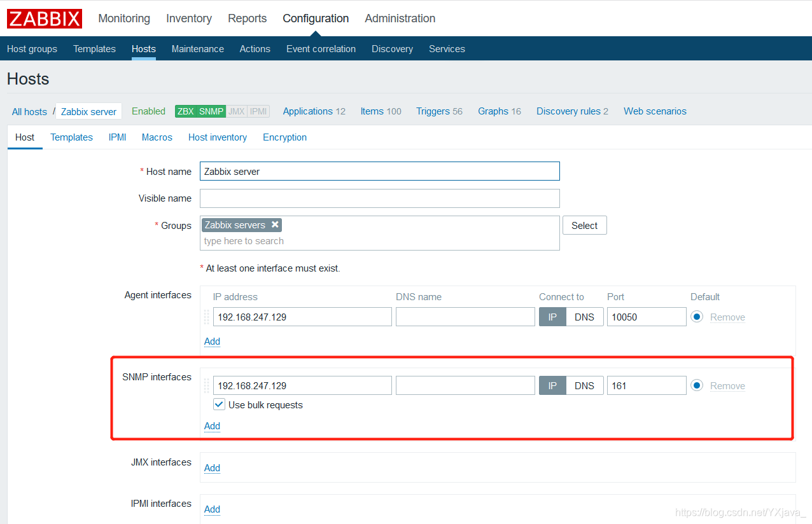Select the Agent interface Default radio button

697,317
